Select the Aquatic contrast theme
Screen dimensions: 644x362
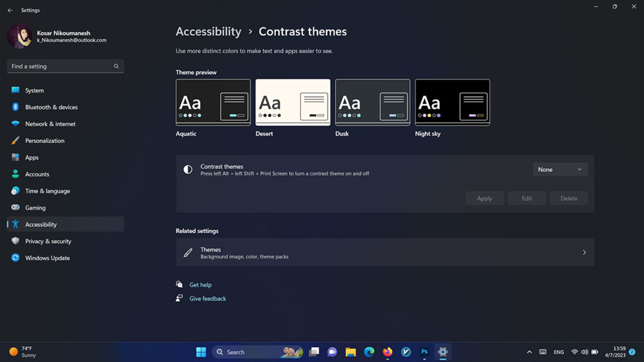coord(213,102)
